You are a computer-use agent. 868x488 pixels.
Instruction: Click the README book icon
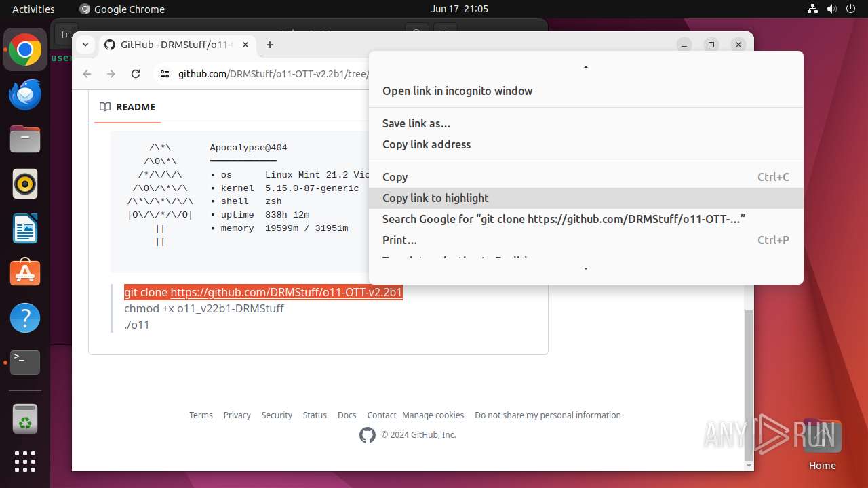[x=105, y=107]
